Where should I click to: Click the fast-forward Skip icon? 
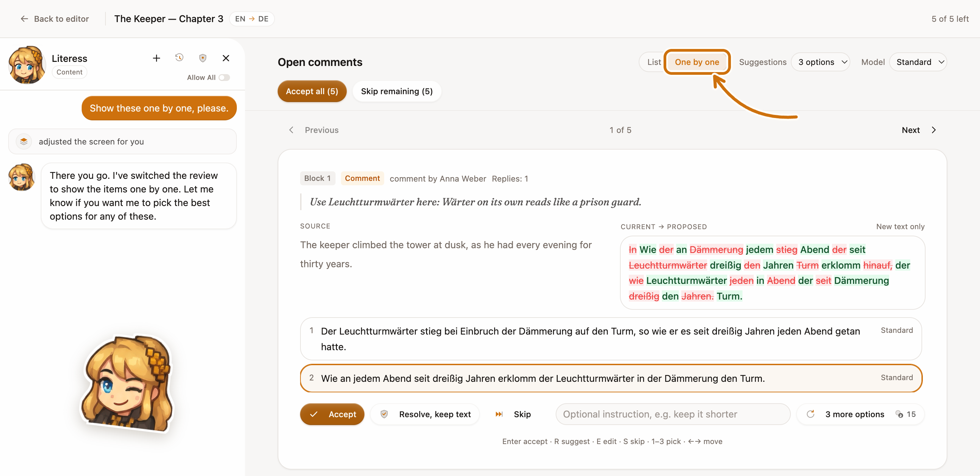(499, 414)
